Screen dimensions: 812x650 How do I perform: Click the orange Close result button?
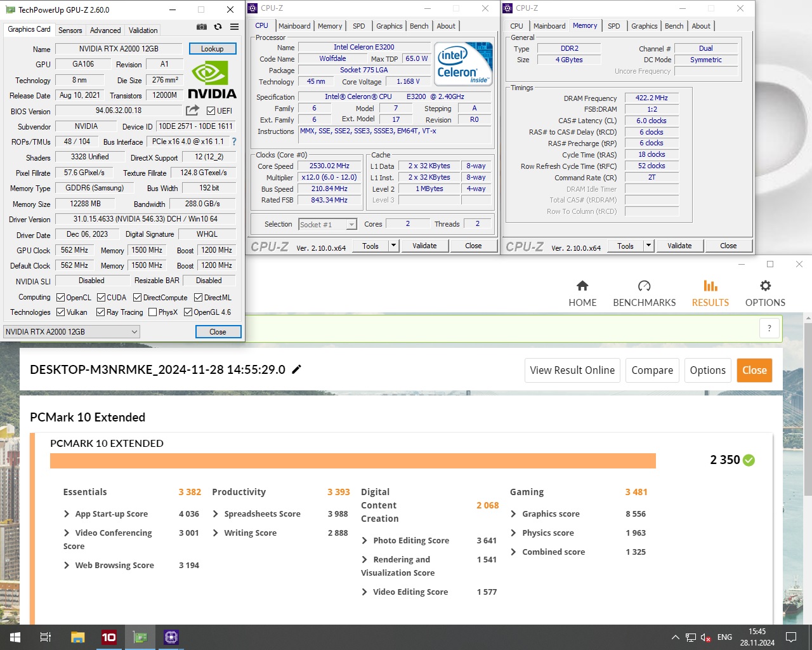pos(754,370)
